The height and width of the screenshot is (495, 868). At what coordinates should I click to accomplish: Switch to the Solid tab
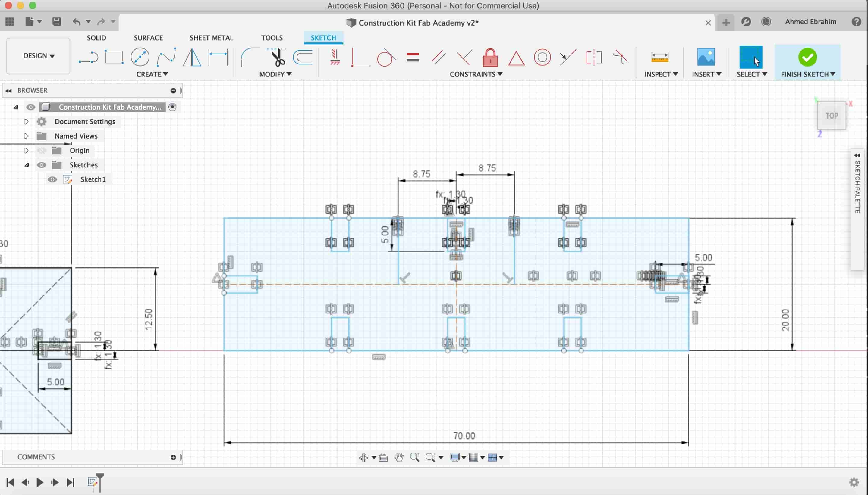point(96,38)
